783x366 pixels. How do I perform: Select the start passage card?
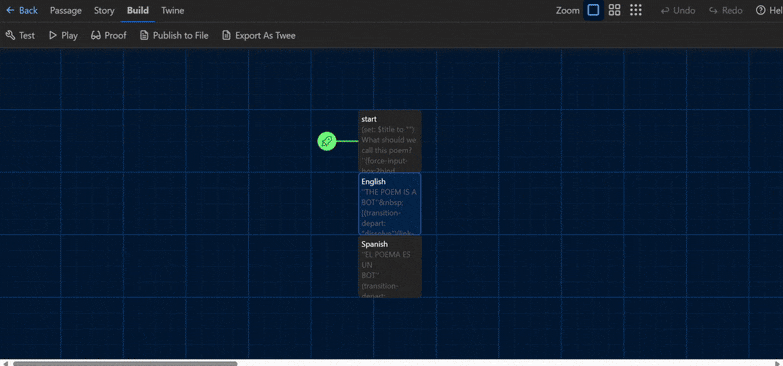pos(390,141)
